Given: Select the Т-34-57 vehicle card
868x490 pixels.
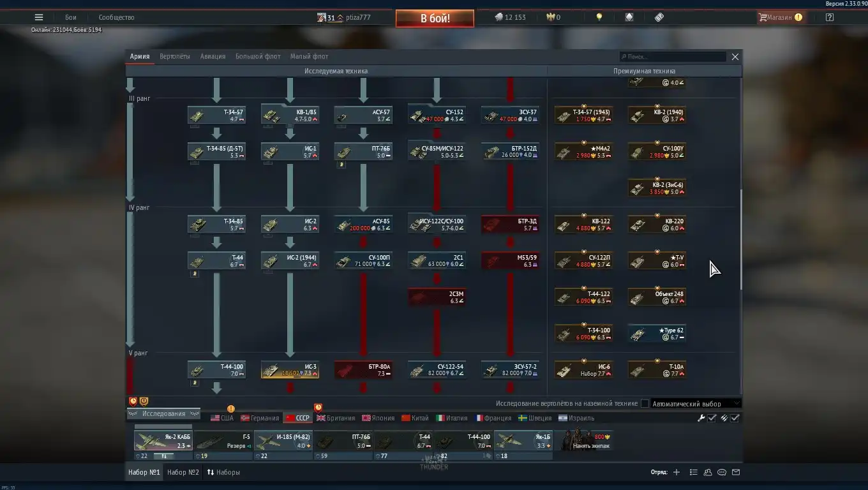Looking at the screenshot, I should pos(217,115).
